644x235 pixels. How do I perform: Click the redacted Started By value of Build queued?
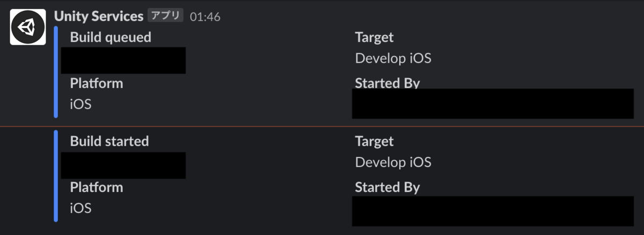(493, 104)
